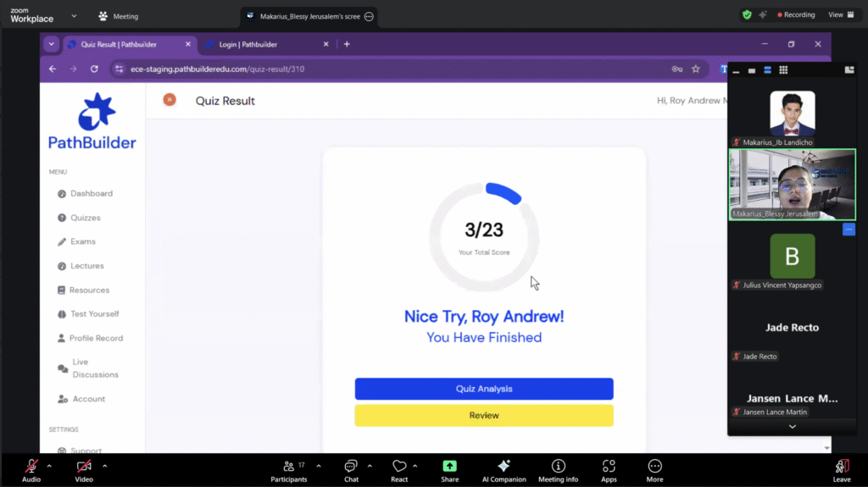
Task: Open the Zoom Apps icon
Action: click(x=609, y=467)
